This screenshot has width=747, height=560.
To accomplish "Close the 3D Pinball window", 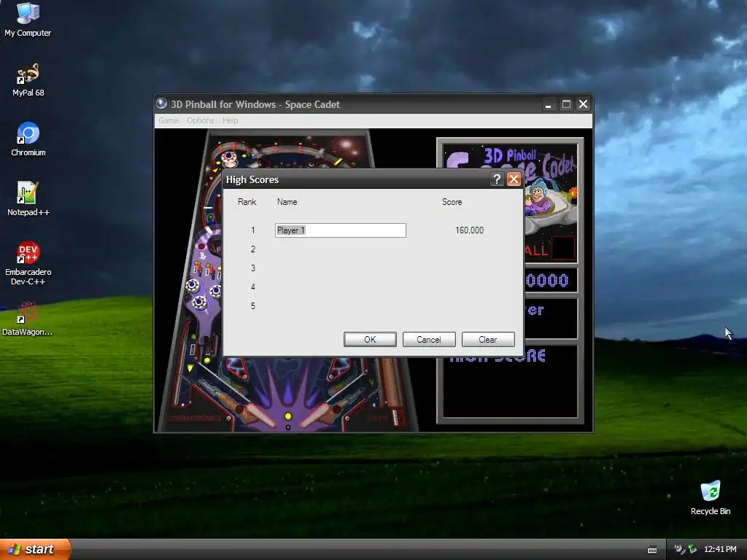I will [x=583, y=104].
